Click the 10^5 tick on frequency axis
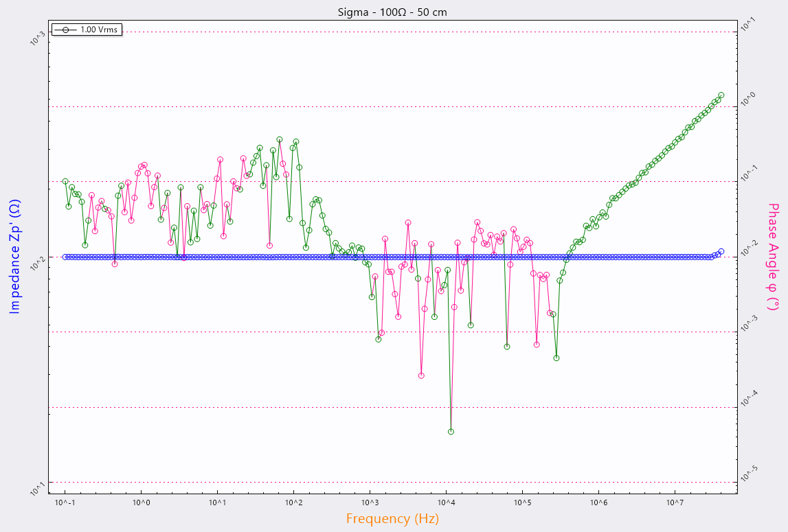The height and width of the screenshot is (532, 788). coord(522,503)
